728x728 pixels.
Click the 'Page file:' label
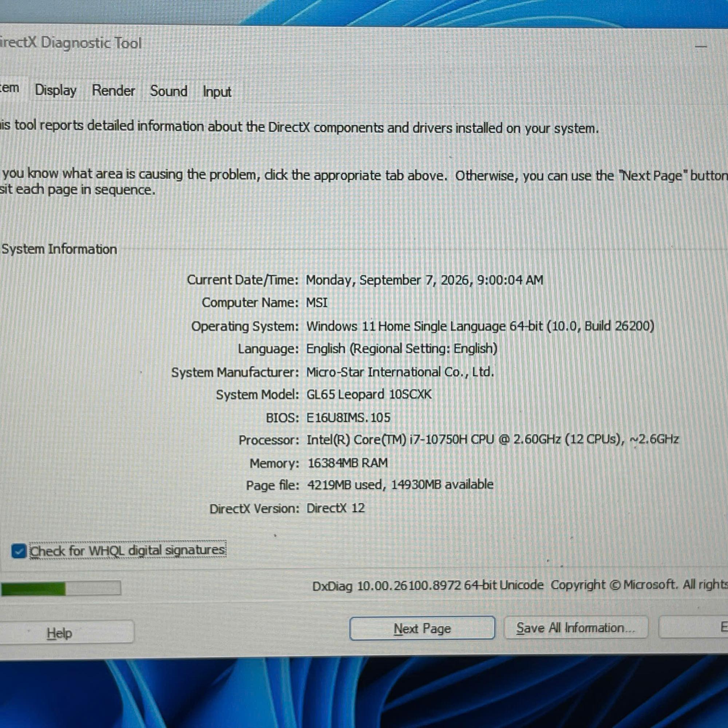pyautogui.click(x=272, y=485)
